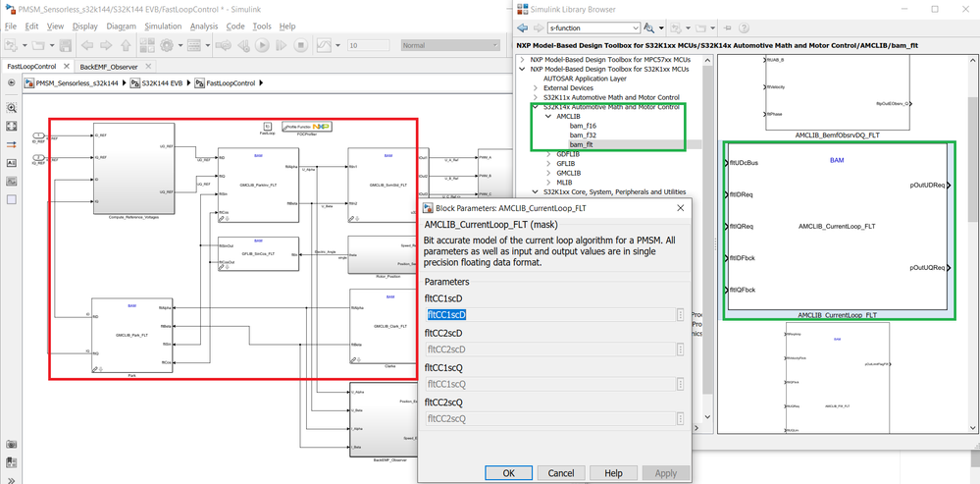Stop the simulation

pyautogui.click(x=300, y=45)
